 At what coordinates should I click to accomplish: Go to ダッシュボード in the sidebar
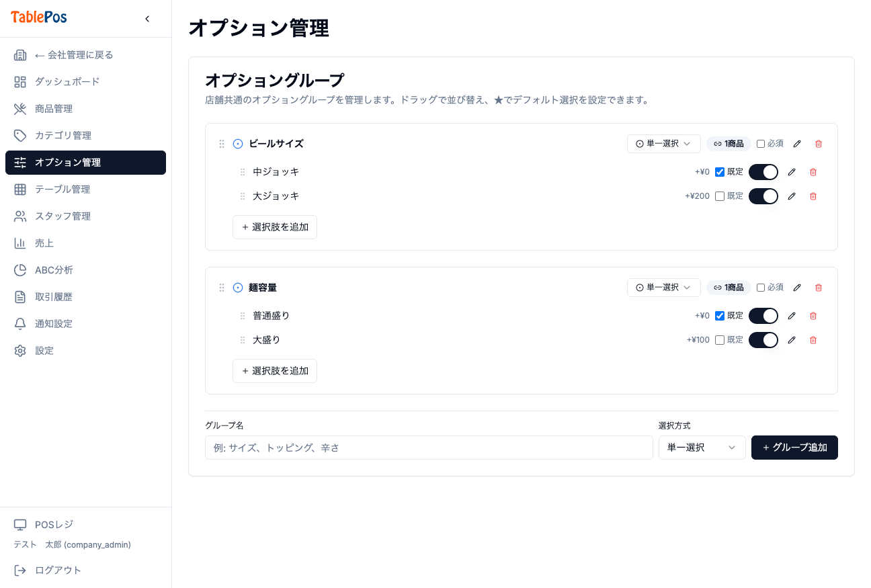(x=85, y=82)
